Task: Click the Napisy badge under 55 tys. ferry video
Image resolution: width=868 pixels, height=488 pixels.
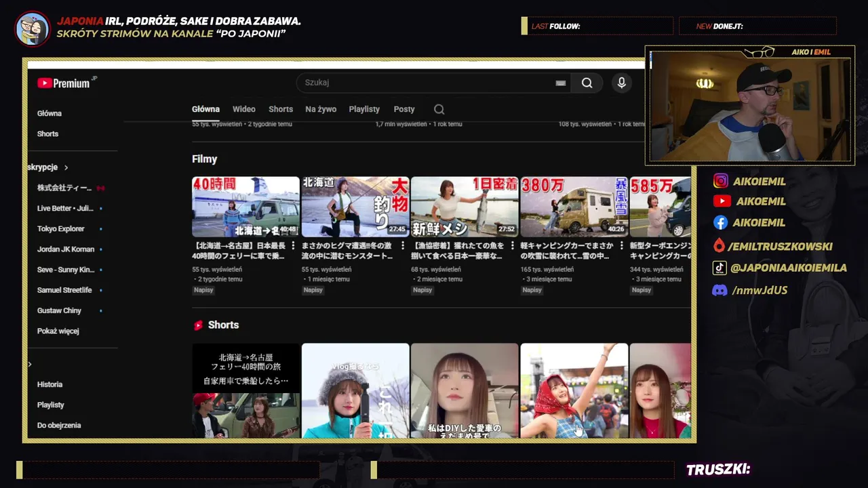Action: pos(203,290)
